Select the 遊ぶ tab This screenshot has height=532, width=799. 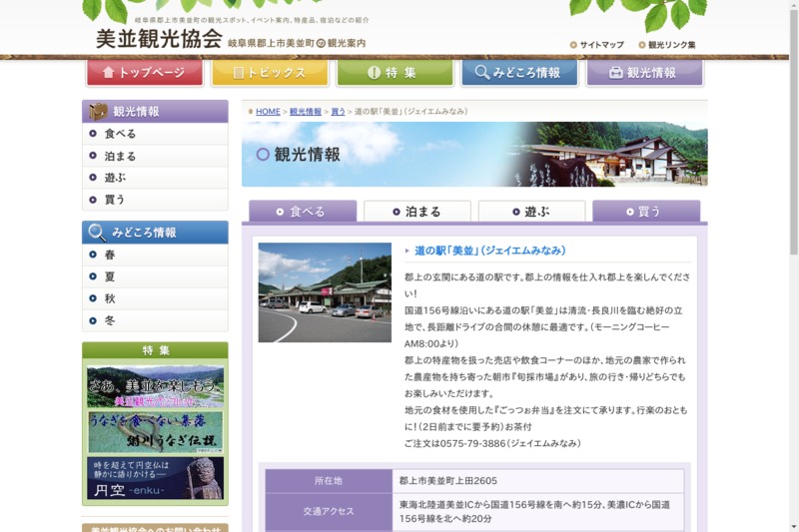[531, 212]
